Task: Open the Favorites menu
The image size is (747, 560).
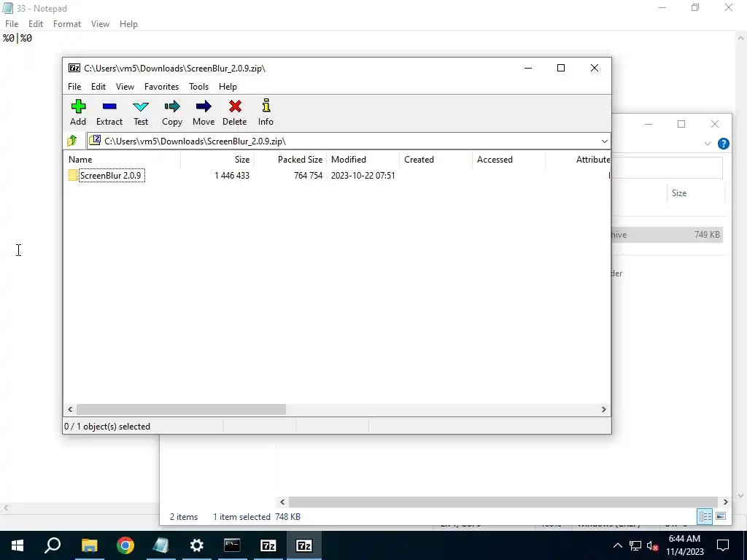Action: (161, 87)
